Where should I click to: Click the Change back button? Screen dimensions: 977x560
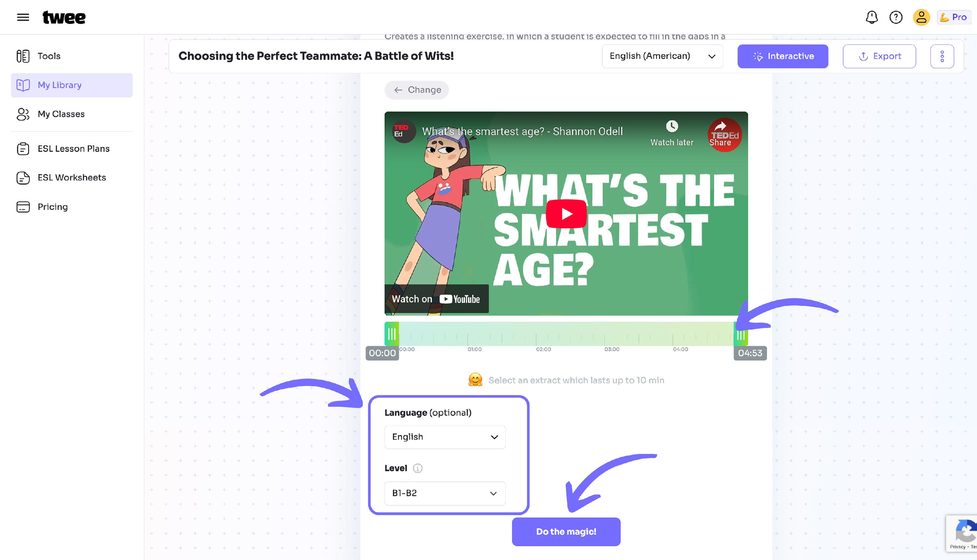pyautogui.click(x=417, y=90)
